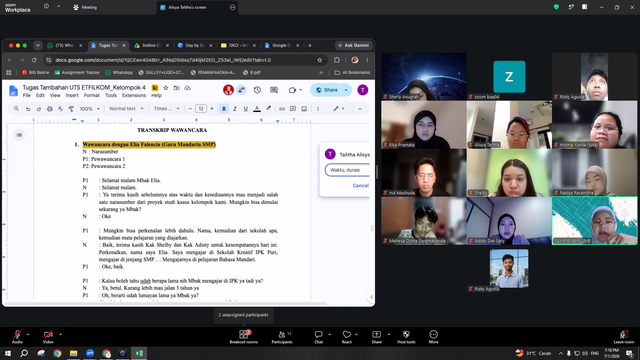Click the Chrome address bar URL
Viewport: 640px width, 360px height.
point(163,60)
